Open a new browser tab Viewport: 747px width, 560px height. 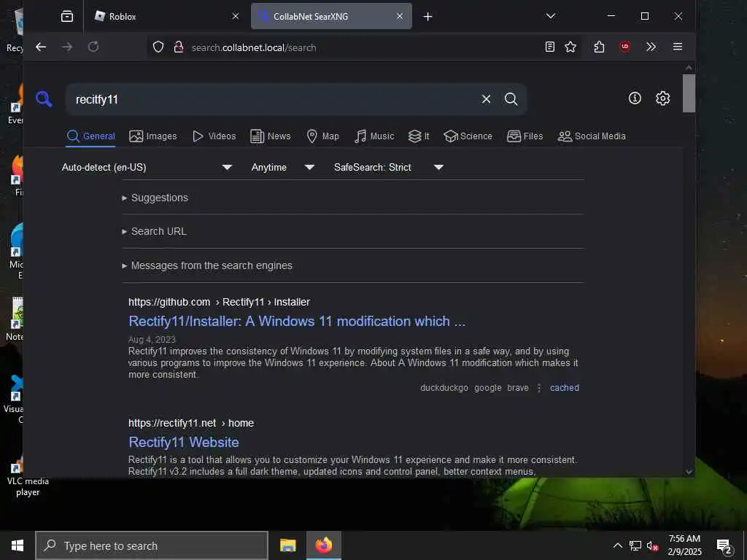point(427,17)
